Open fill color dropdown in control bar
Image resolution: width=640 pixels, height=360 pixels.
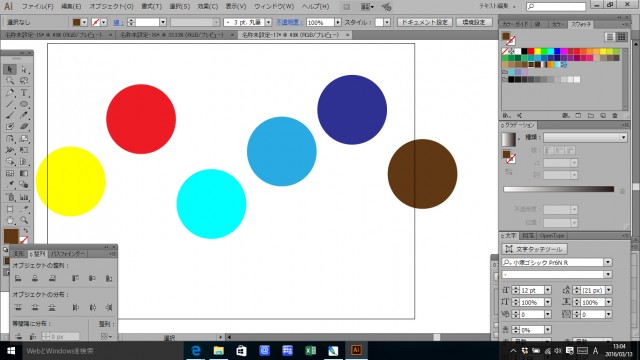(x=84, y=22)
